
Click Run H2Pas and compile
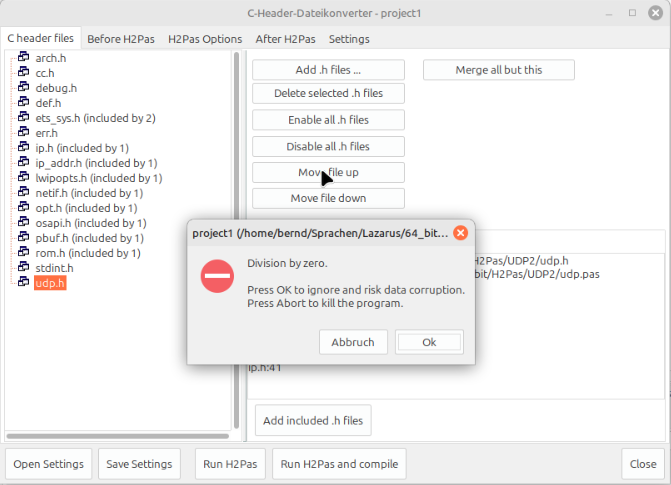pyautogui.click(x=340, y=464)
